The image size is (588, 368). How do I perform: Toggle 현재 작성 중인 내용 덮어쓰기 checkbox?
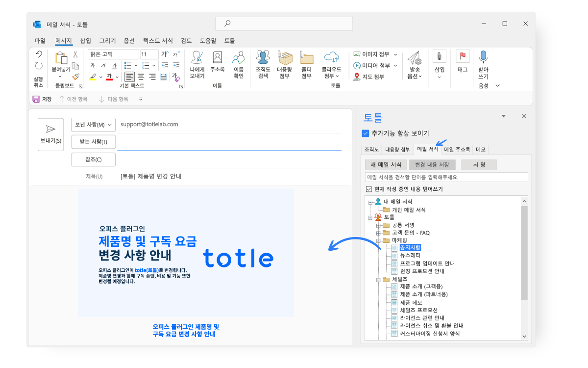[369, 189]
